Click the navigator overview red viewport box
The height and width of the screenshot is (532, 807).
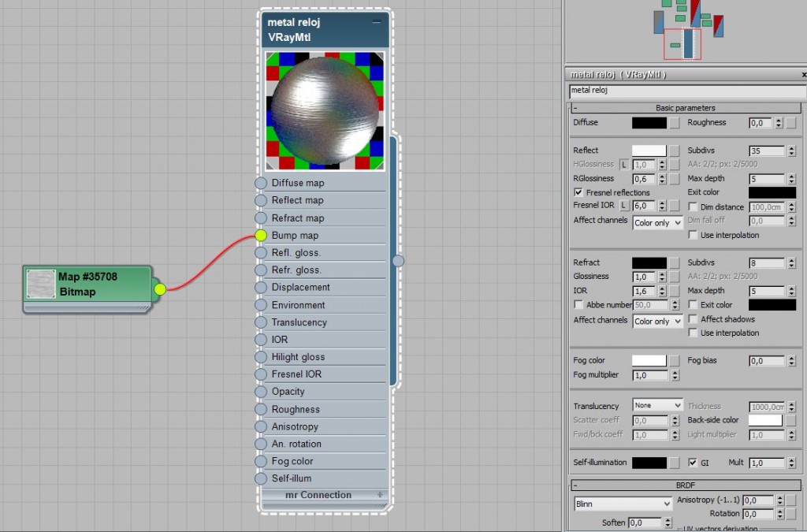682,44
